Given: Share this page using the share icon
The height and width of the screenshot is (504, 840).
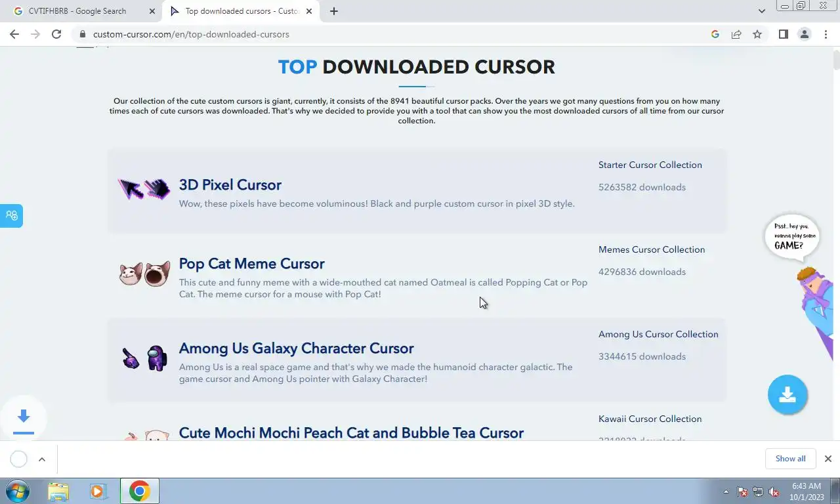Looking at the screenshot, I should coord(736,34).
